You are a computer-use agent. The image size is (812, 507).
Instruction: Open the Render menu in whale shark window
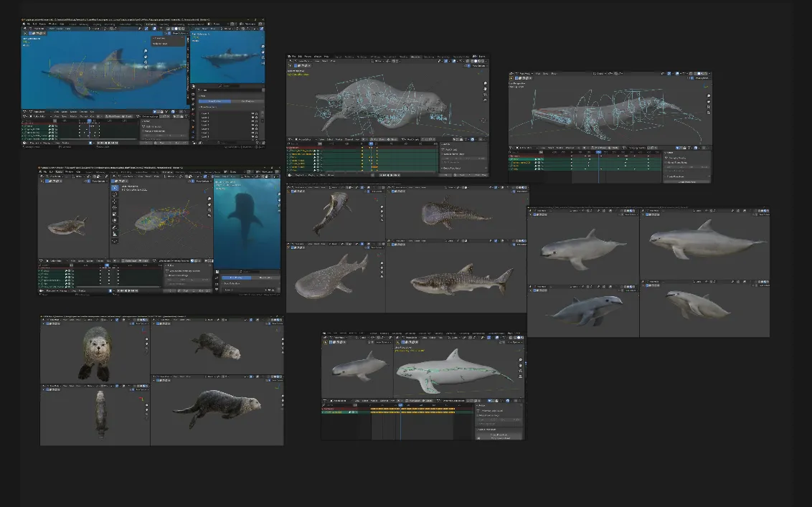tap(60, 172)
